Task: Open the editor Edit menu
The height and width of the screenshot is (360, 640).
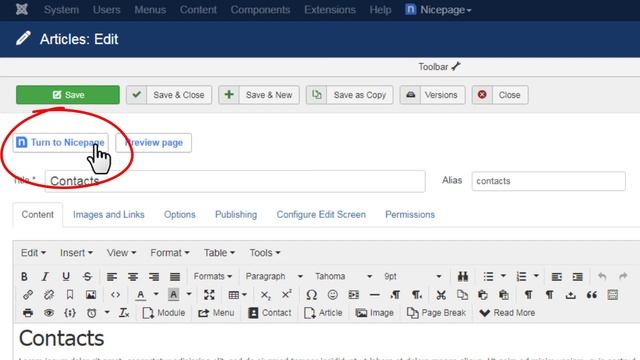Action: click(33, 253)
